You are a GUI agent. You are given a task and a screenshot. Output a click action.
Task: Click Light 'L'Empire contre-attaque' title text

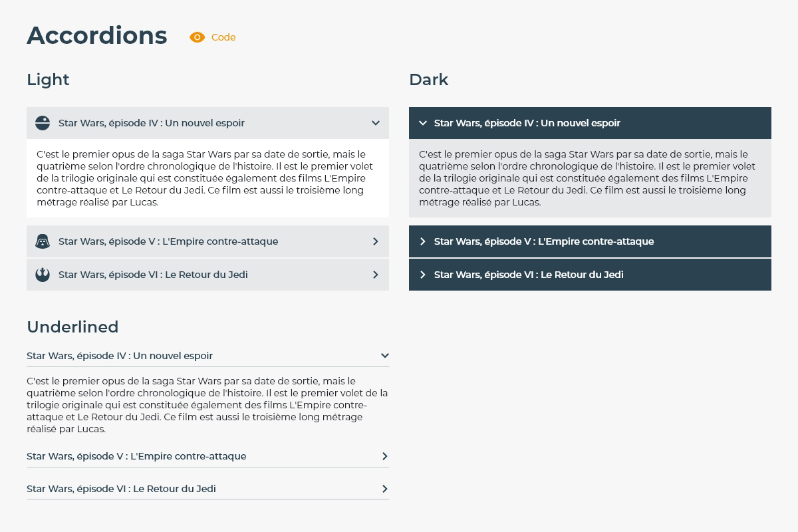(168, 241)
